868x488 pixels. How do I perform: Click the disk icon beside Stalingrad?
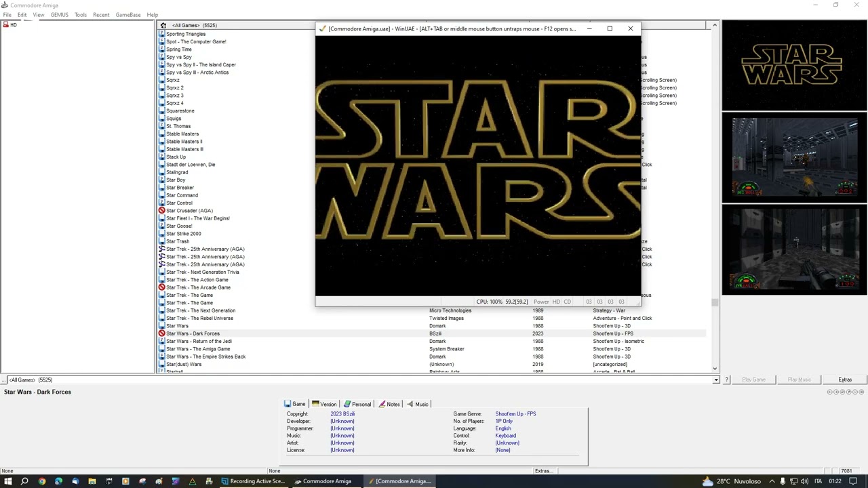(x=161, y=172)
